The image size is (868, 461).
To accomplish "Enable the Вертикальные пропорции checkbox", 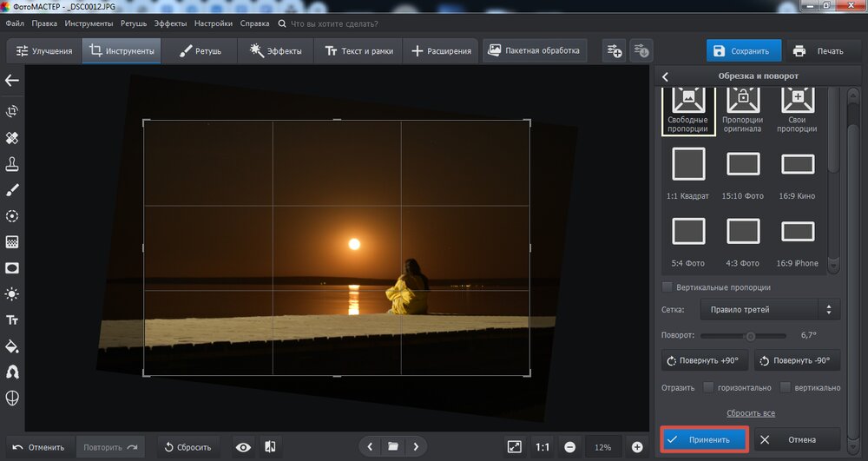I will (x=667, y=287).
